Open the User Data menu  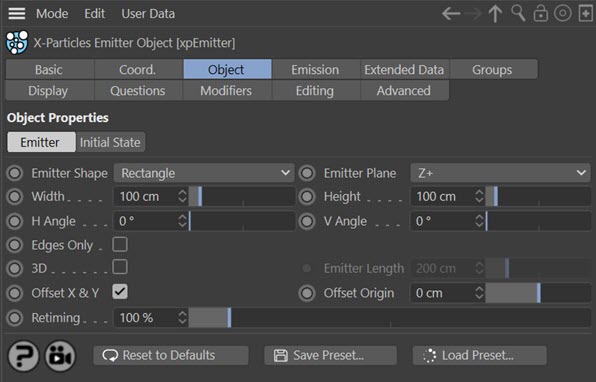tap(148, 14)
